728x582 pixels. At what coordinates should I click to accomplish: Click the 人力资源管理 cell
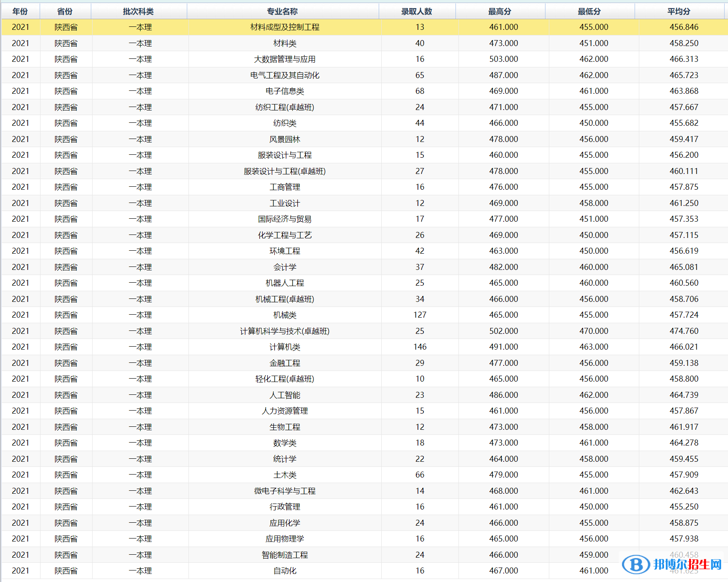[285, 411]
